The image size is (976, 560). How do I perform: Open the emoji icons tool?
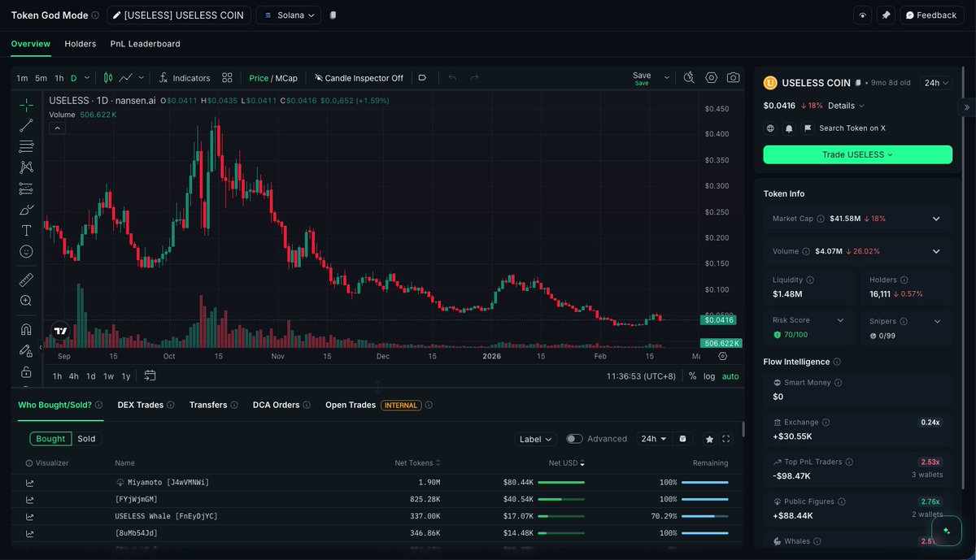tap(26, 252)
